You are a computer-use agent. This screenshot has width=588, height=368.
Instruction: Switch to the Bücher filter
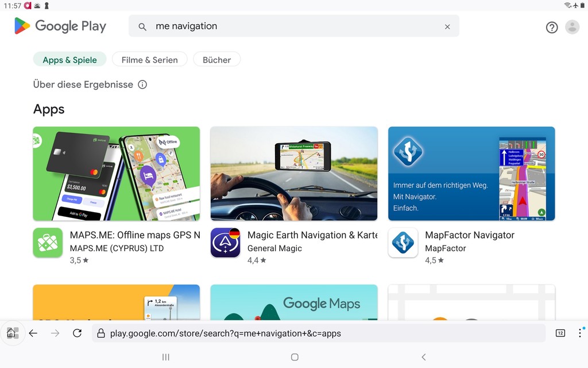[216, 60]
